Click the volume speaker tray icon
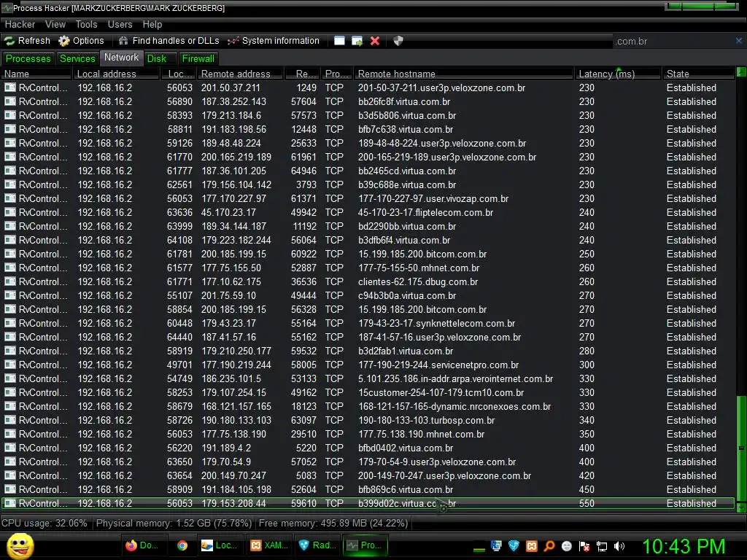 pyautogui.click(x=619, y=546)
